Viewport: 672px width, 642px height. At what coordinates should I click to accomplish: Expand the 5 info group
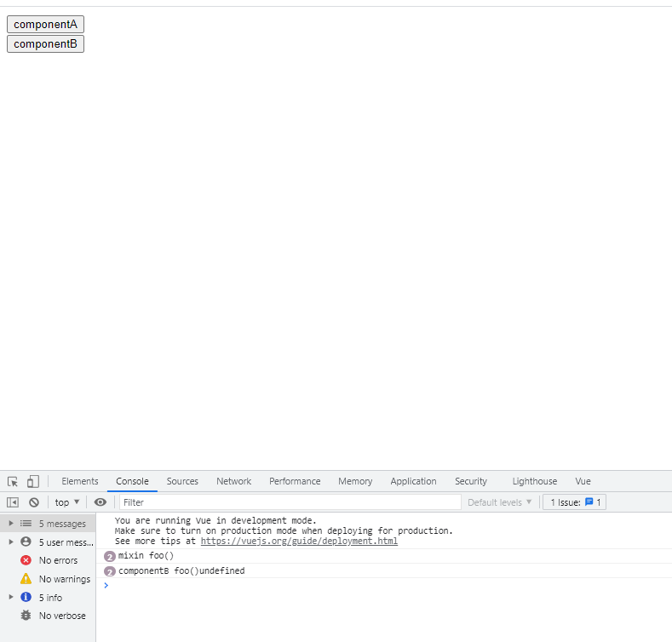click(11, 597)
